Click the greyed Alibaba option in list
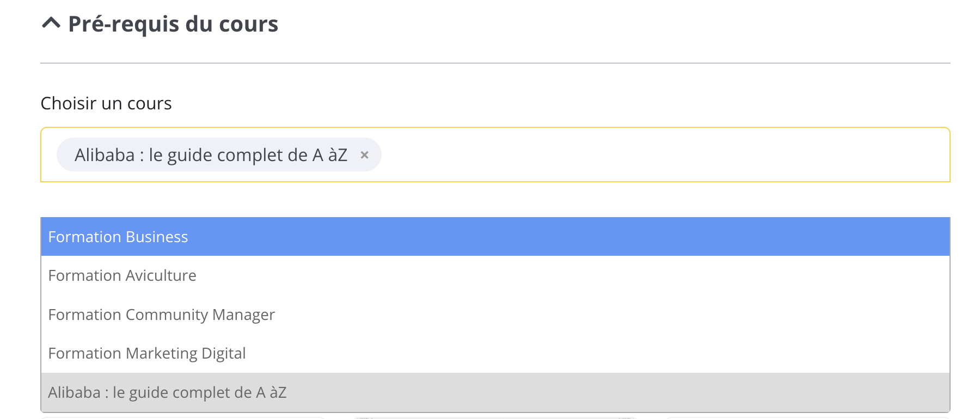The width and height of the screenshot is (980, 419). point(167,392)
